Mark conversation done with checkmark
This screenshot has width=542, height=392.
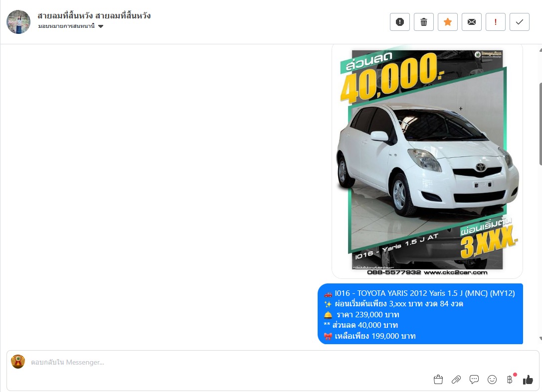[x=520, y=22]
